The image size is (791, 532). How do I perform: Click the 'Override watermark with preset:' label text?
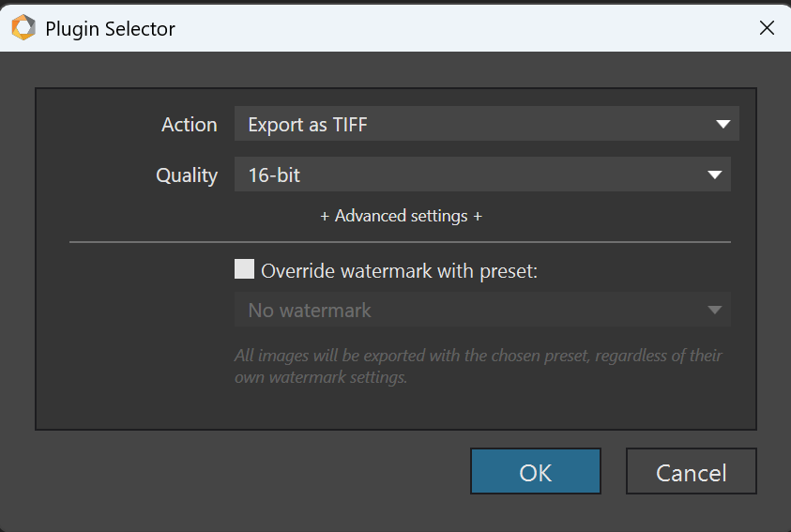pos(399,271)
